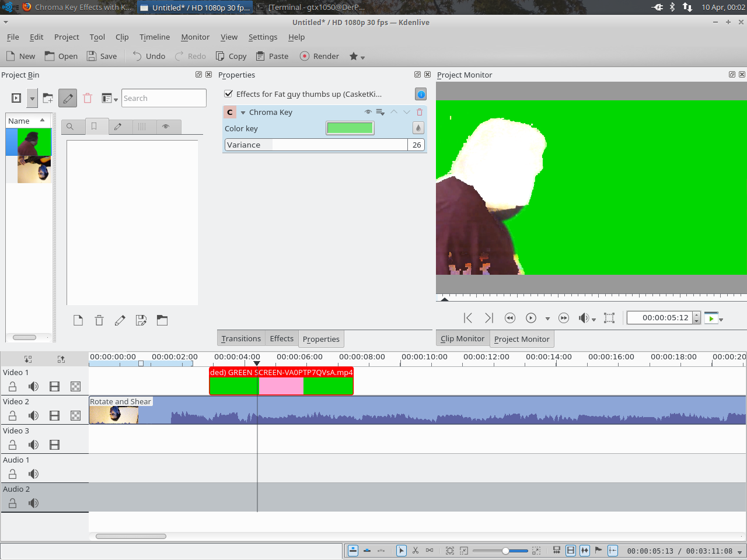Switch to the Clip Monitor tab

(462, 338)
